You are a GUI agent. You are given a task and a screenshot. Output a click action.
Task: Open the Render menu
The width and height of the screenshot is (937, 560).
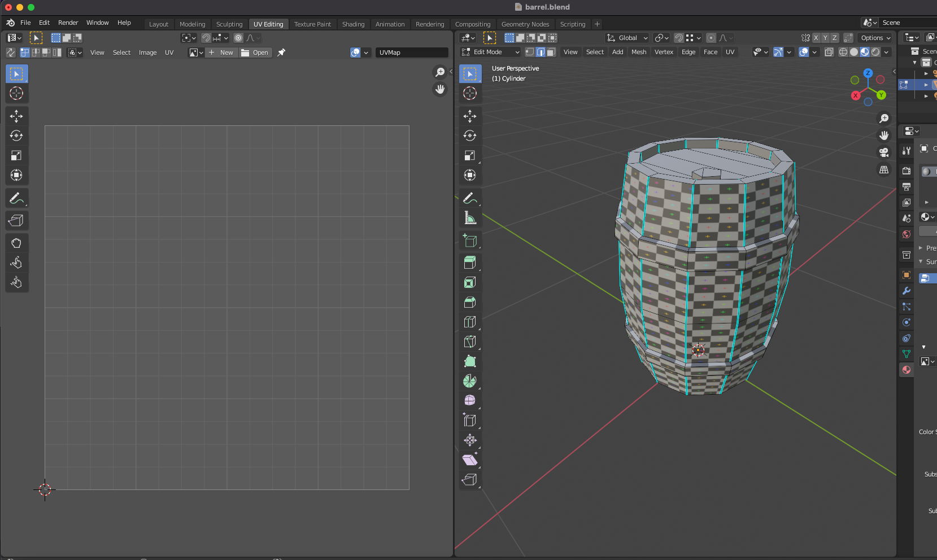(x=68, y=23)
